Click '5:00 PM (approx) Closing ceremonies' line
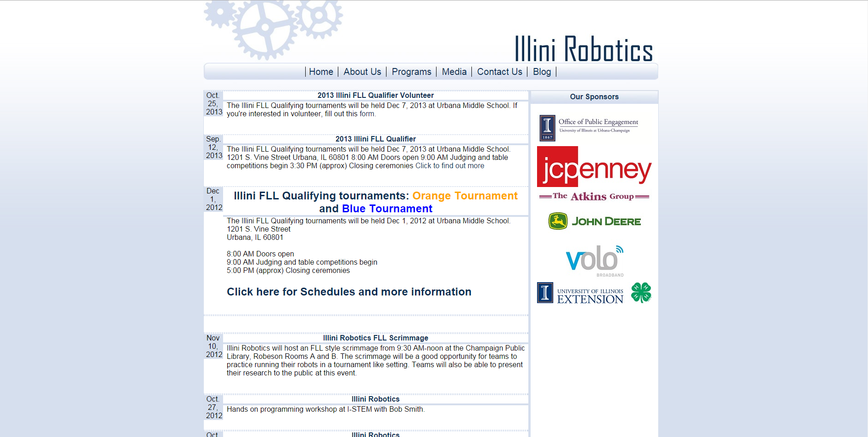 pyautogui.click(x=288, y=271)
